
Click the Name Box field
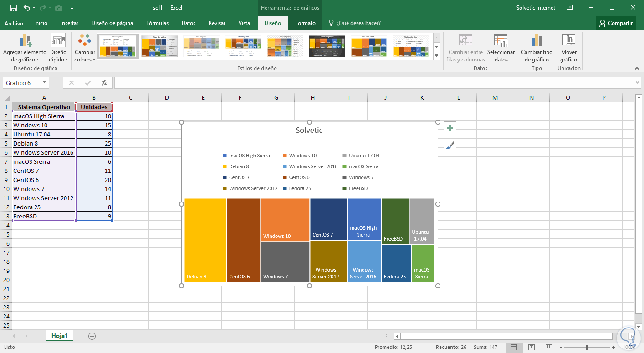[x=22, y=83]
